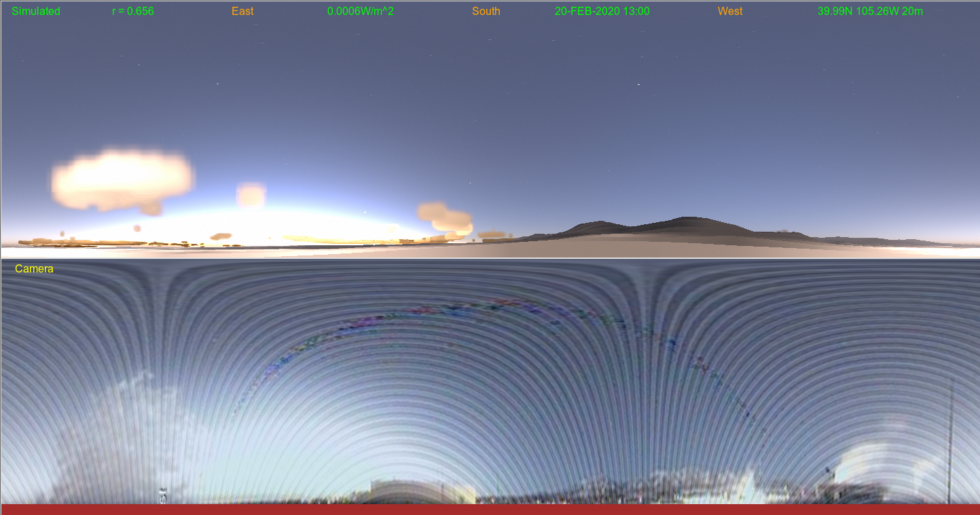Click the green "Simulated" label

pos(36,12)
